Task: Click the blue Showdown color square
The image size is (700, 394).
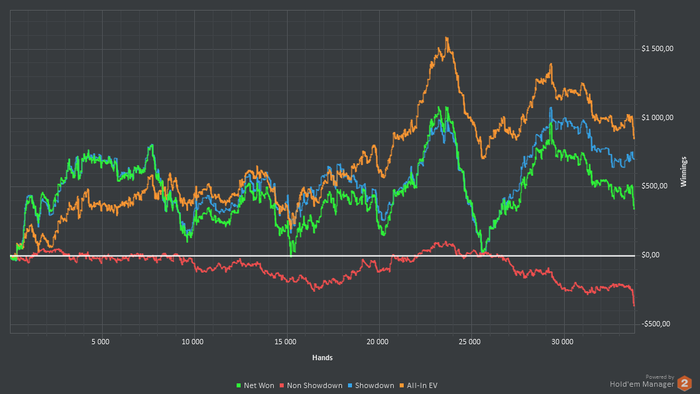Action: (350, 386)
